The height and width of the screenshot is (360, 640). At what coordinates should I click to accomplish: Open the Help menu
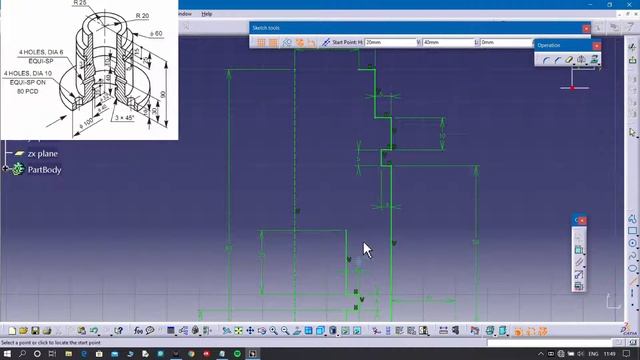(x=207, y=14)
